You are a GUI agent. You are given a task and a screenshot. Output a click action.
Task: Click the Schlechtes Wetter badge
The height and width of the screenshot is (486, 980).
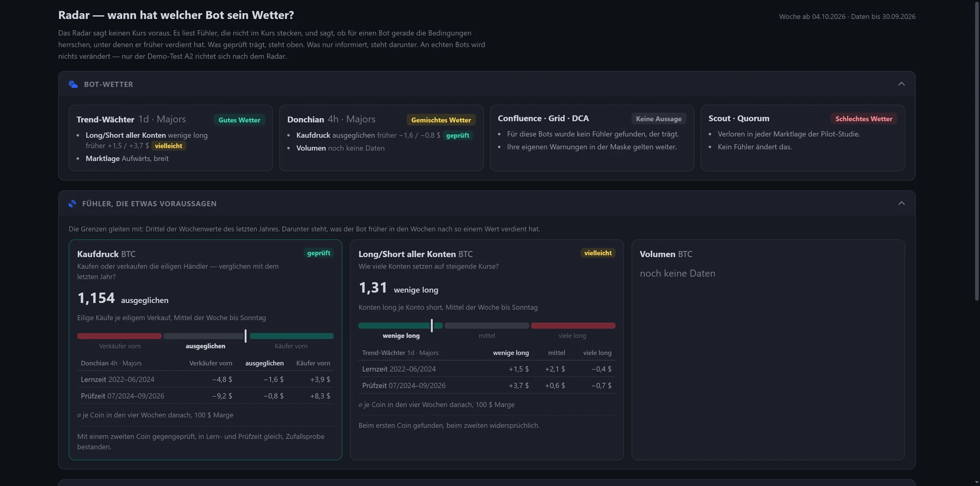click(x=863, y=119)
